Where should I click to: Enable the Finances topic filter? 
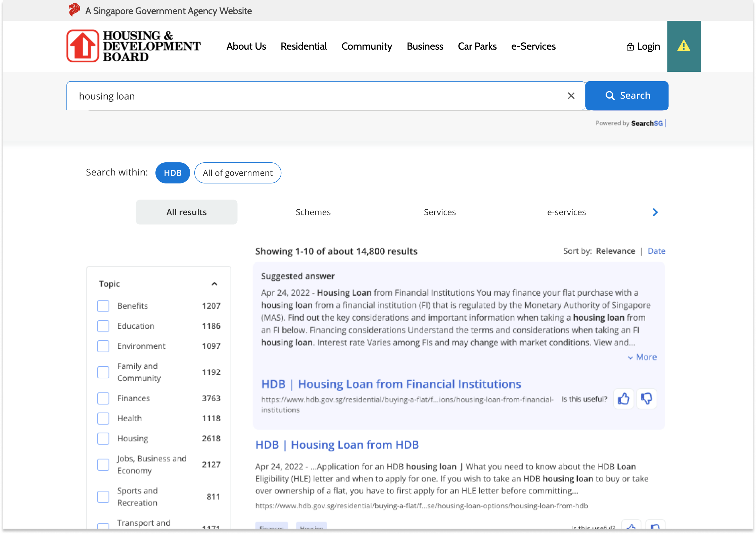103,398
